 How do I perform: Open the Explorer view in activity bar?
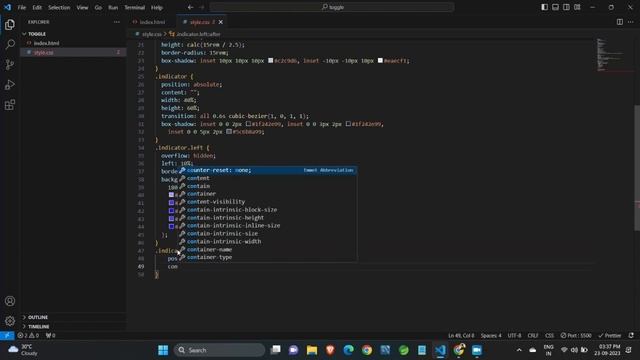pyautogui.click(x=10, y=24)
